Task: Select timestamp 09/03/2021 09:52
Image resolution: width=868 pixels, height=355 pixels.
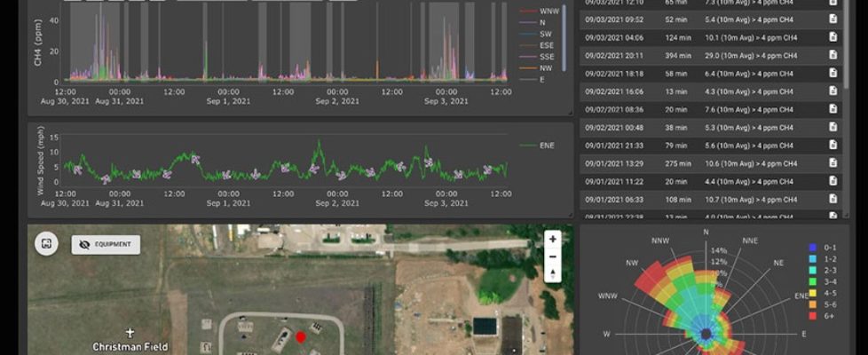Action: coord(614,20)
